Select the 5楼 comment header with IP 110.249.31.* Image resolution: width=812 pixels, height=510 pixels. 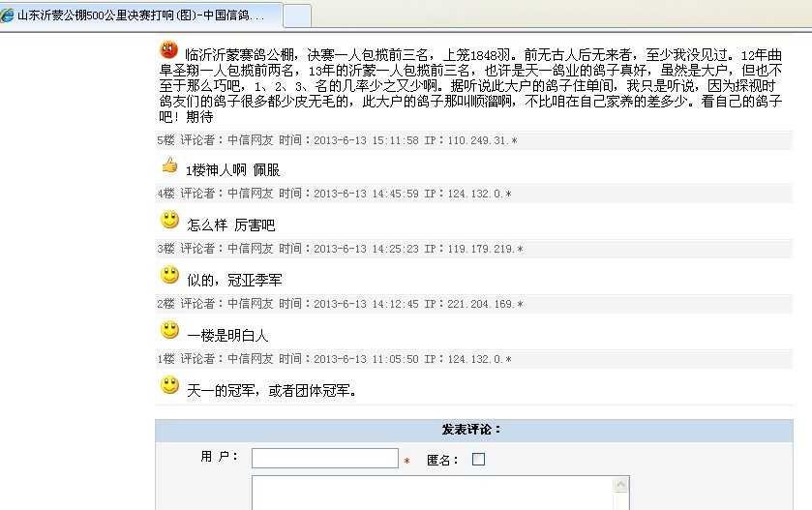point(474,140)
